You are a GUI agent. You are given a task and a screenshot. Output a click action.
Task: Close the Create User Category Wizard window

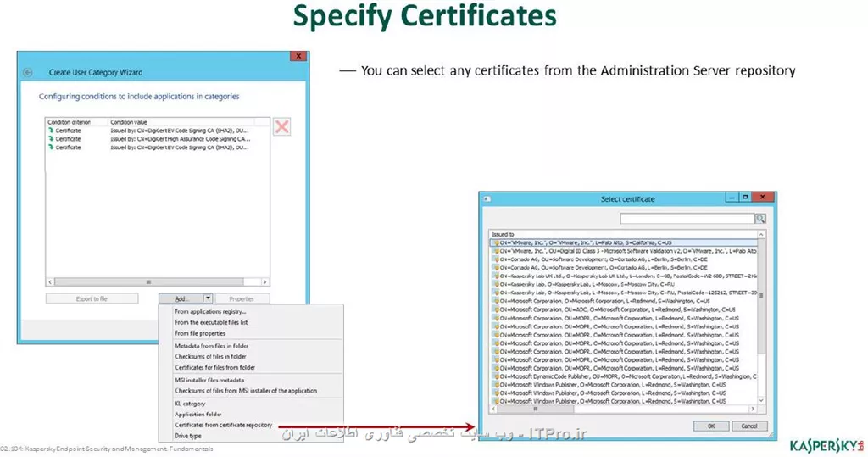tap(298, 56)
